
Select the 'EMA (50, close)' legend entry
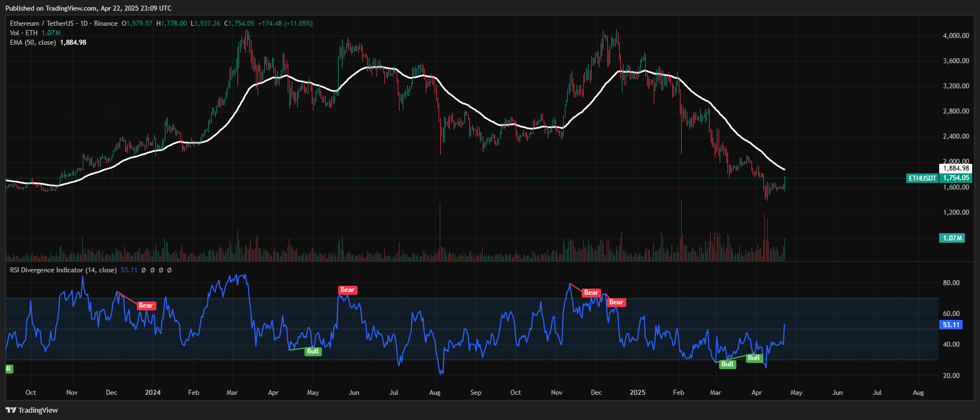pyautogui.click(x=33, y=43)
